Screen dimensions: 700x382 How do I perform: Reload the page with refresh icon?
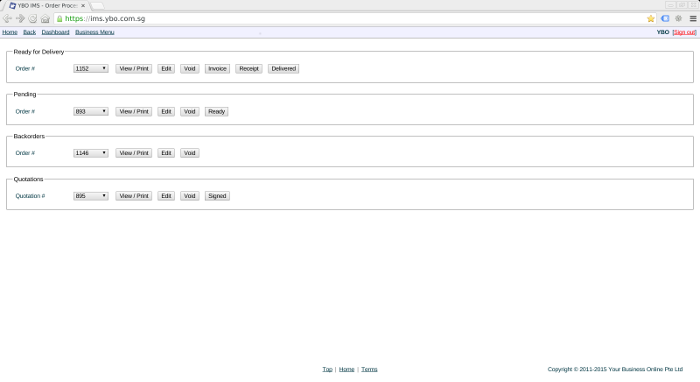(33, 18)
